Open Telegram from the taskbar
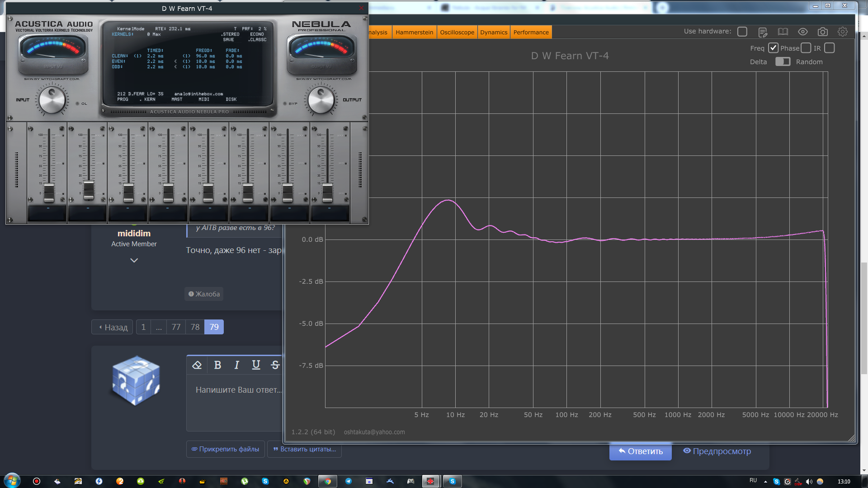This screenshot has width=868, height=488. coord(349,481)
